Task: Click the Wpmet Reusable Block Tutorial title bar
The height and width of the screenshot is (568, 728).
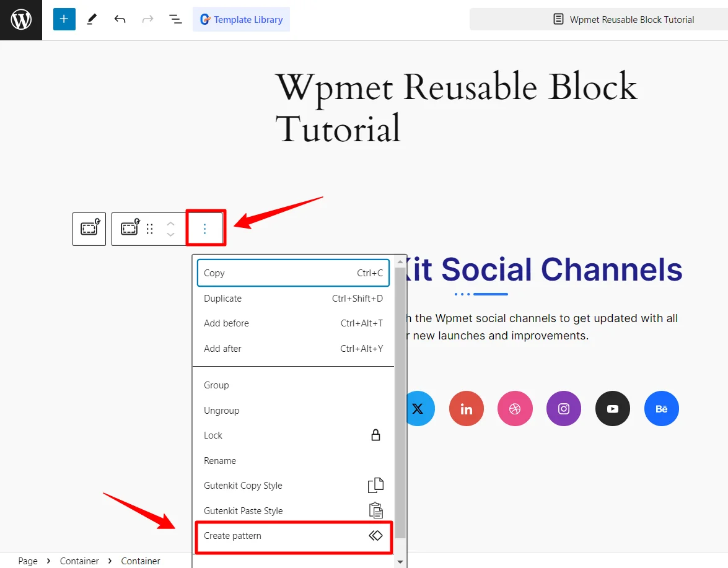Action: click(x=599, y=19)
